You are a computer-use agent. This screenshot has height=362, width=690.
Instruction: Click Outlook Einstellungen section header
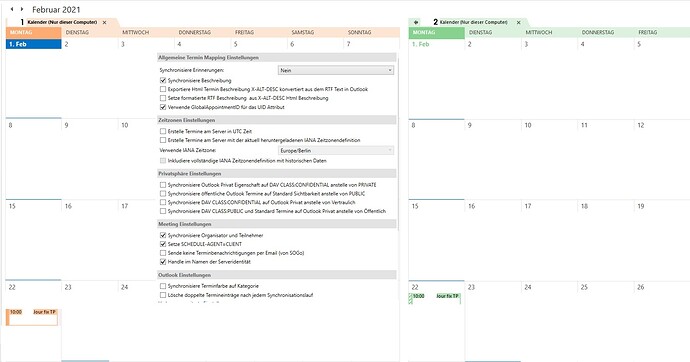coord(277,275)
